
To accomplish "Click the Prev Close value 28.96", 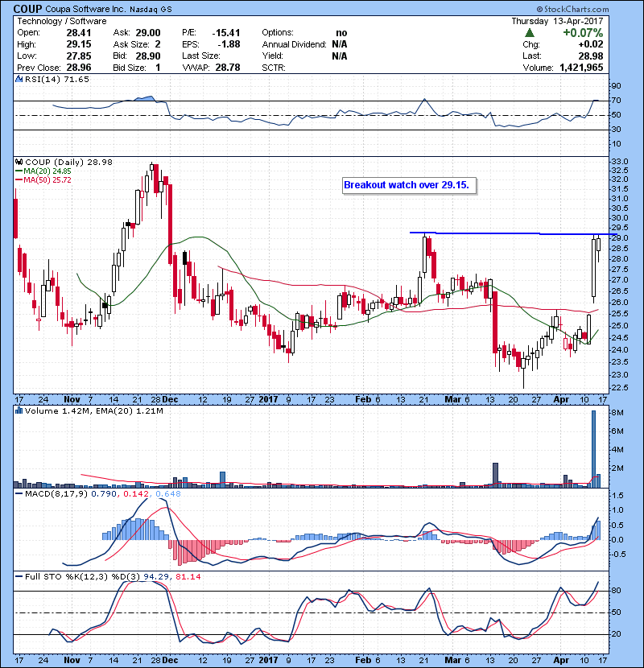I will (x=79, y=68).
